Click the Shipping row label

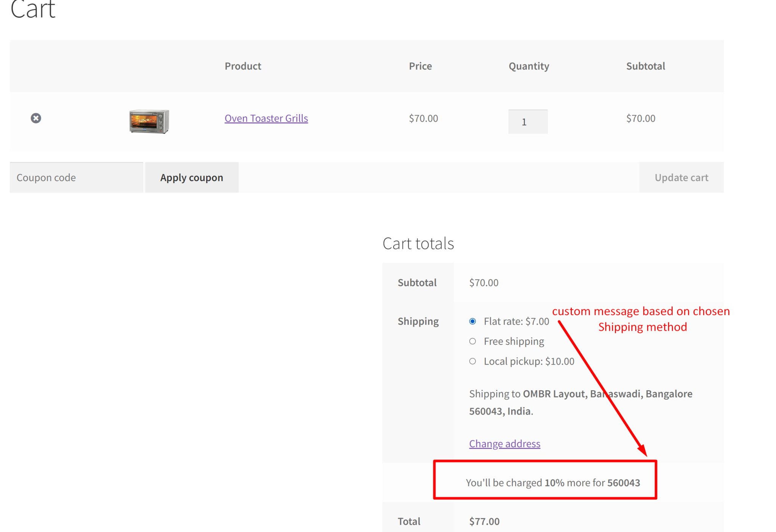click(418, 321)
